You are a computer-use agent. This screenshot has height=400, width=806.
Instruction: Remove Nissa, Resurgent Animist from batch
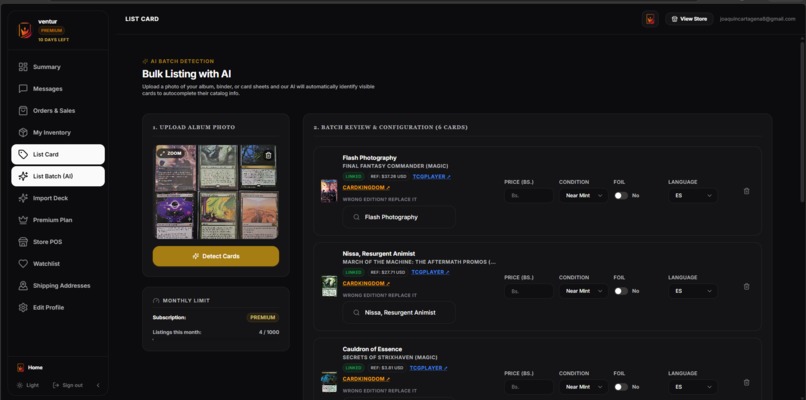(x=746, y=286)
